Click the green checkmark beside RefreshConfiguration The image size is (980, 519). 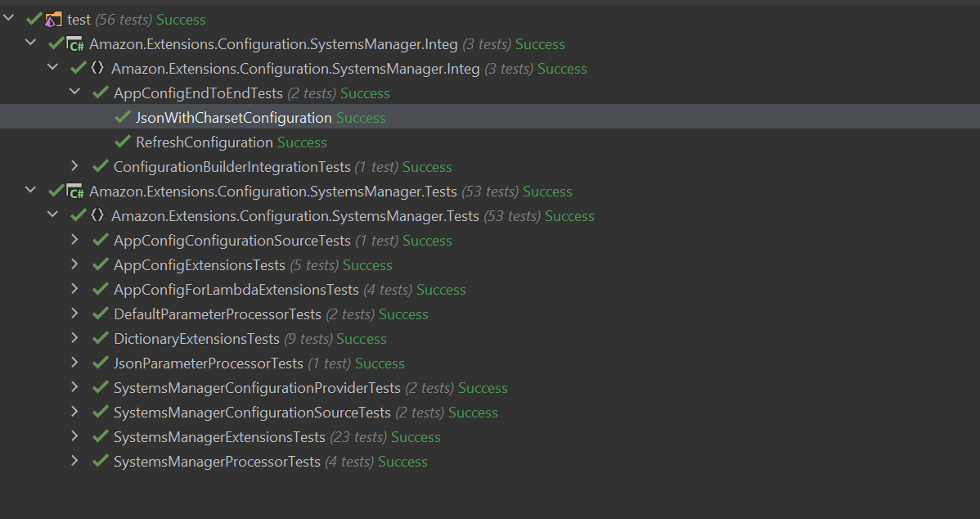pyautogui.click(x=123, y=142)
